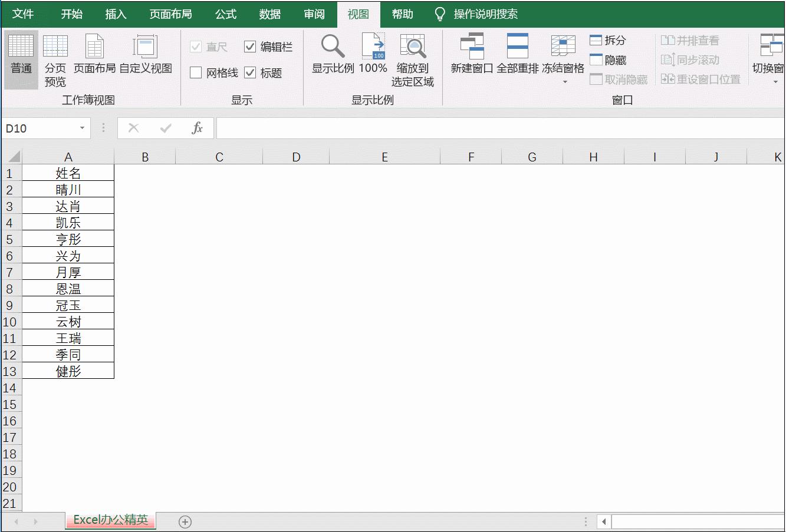
Task: Open 自定义视图 custom views
Action: click(144, 59)
